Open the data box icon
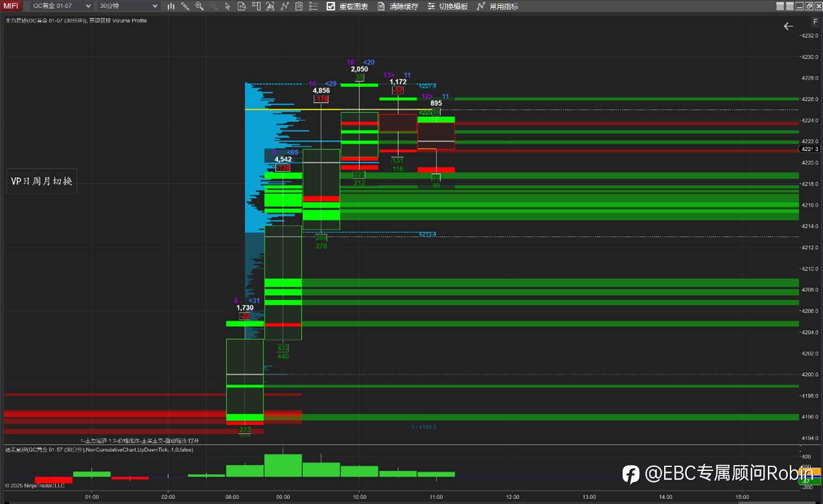The image size is (823, 504). pyautogui.click(x=242, y=6)
